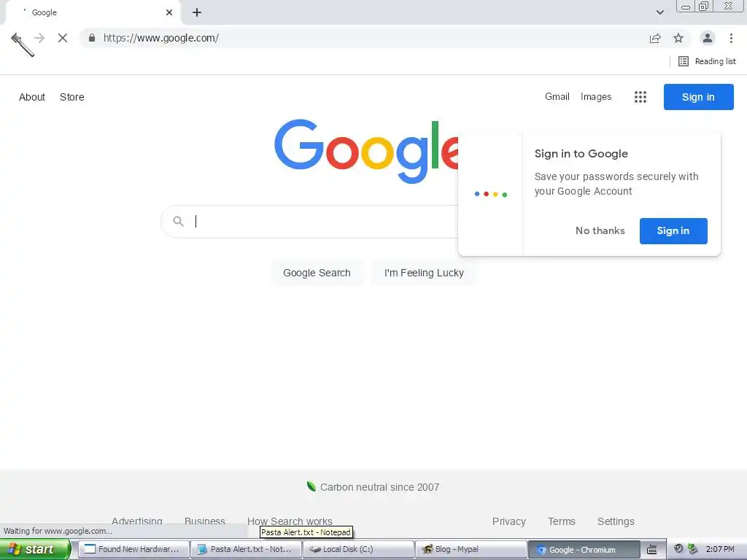The height and width of the screenshot is (560, 747).
Task: Open the About link
Action: click(32, 97)
